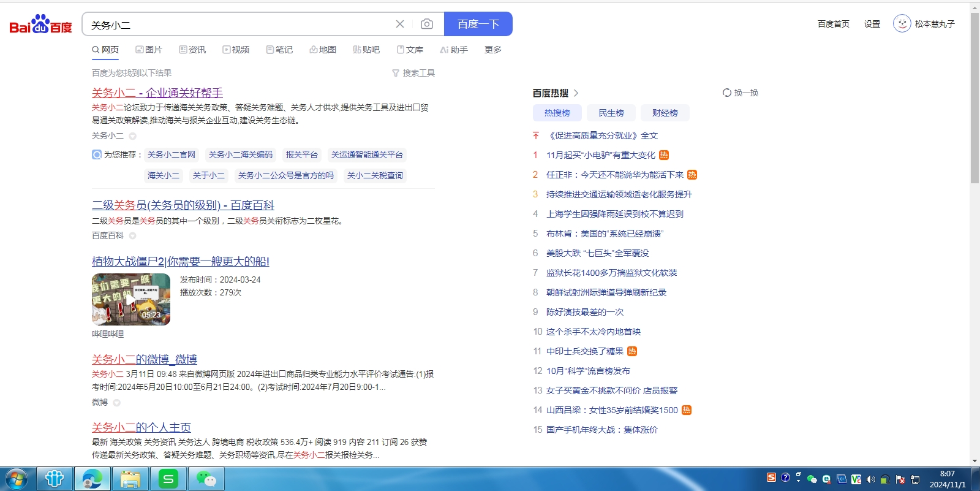Click the 关小二关税查询 suggestion
Viewport: 980px width, 491px height.
pos(375,175)
